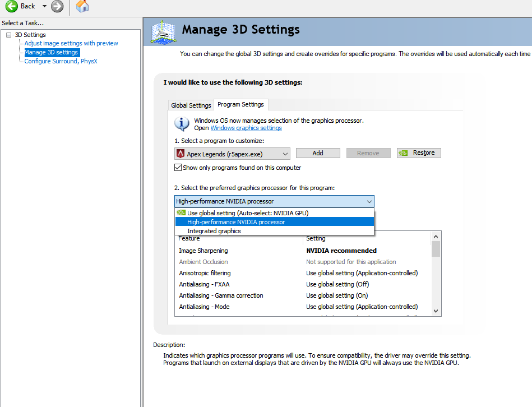Switch to the Global Settings tab
532x407 pixels.
(191, 105)
